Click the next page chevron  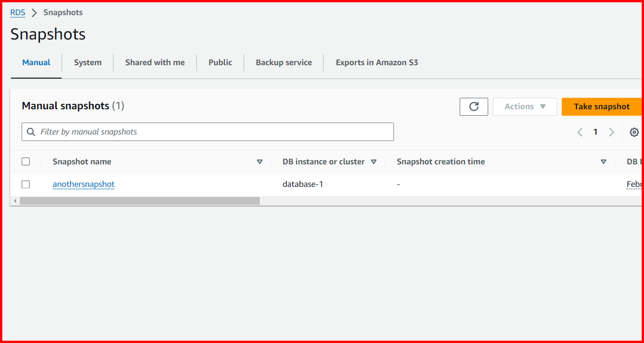coord(611,132)
